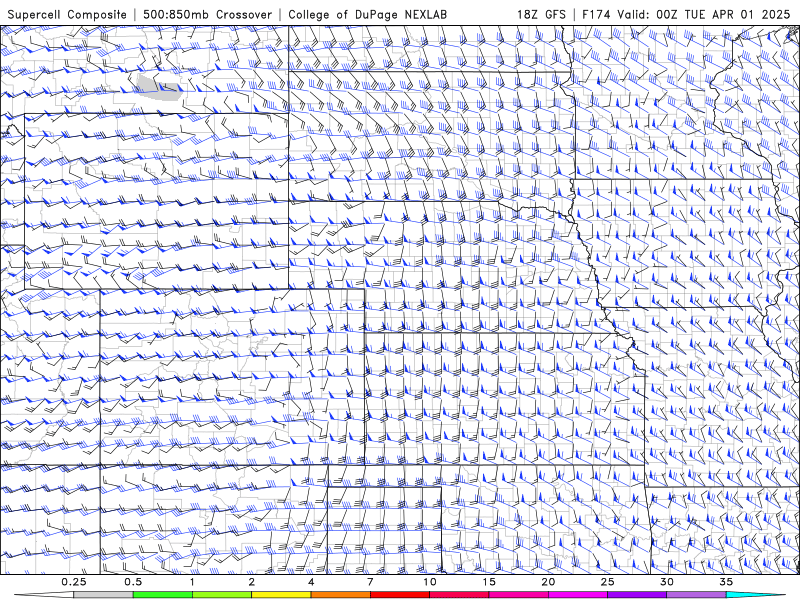Screen dimensions: 800x600
Task: Click the '2' legend value
Action: coord(252,582)
